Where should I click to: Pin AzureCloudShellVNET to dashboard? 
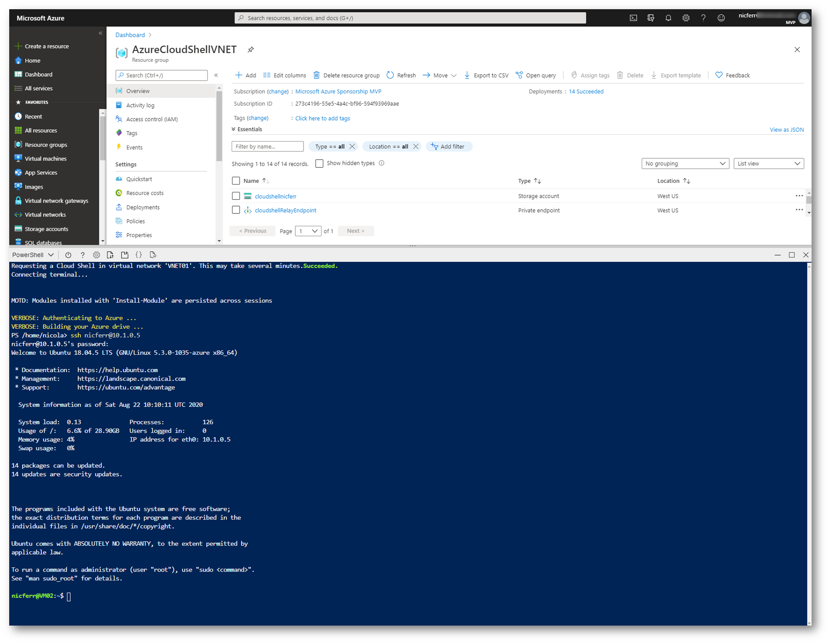[250, 50]
